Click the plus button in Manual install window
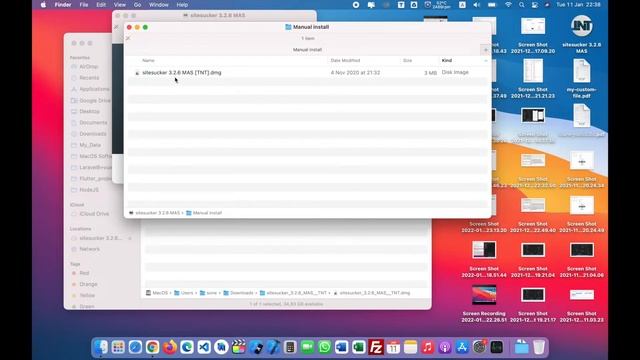Image resolution: width=640 pixels, height=360 pixels. pos(486,50)
